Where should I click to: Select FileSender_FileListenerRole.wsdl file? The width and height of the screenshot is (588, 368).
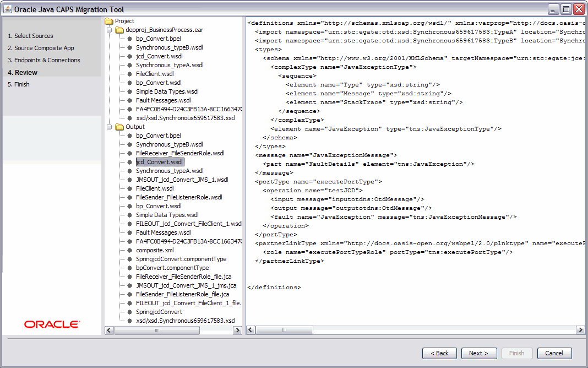click(179, 197)
